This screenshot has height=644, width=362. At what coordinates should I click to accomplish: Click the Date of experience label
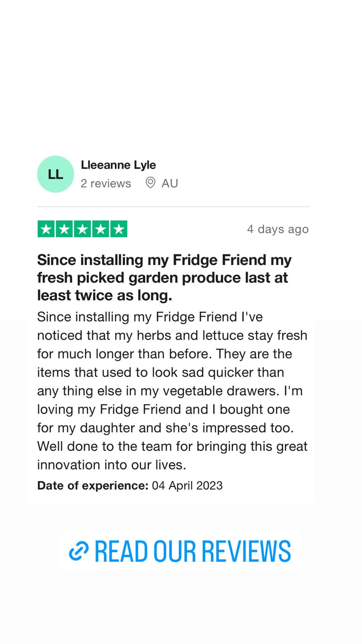pyautogui.click(x=93, y=485)
